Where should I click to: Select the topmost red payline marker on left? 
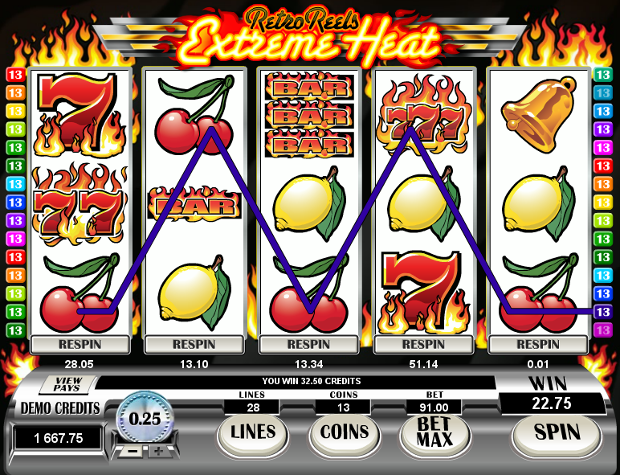(15, 75)
